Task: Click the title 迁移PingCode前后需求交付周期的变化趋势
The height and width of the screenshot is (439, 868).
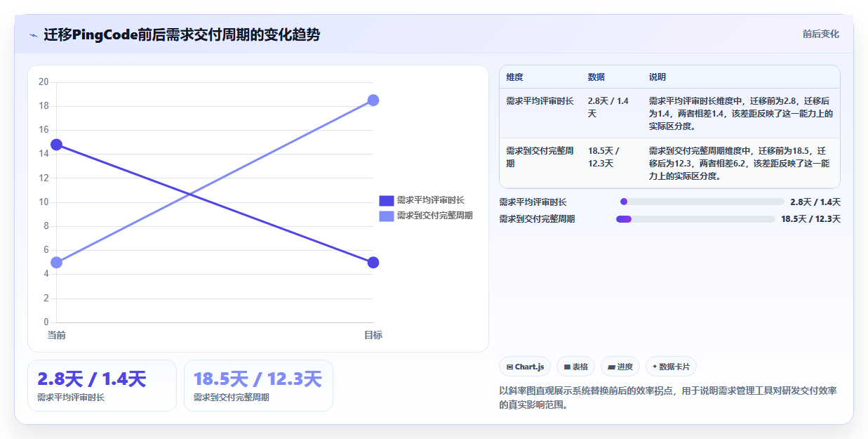Action: click(x=182, y=34)
